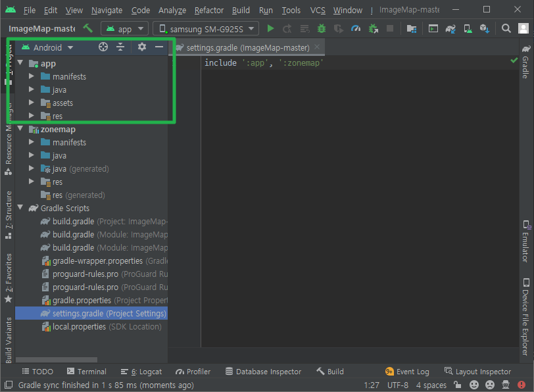The width and height of the screenshot is (534, 392).
Task: Open the Database Inspector tool window
Action: [264, 372]
